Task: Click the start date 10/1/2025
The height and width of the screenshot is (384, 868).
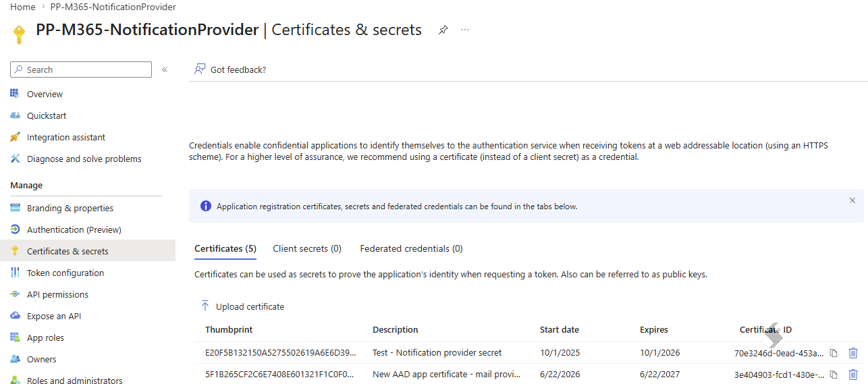Action: click(560, 352)
